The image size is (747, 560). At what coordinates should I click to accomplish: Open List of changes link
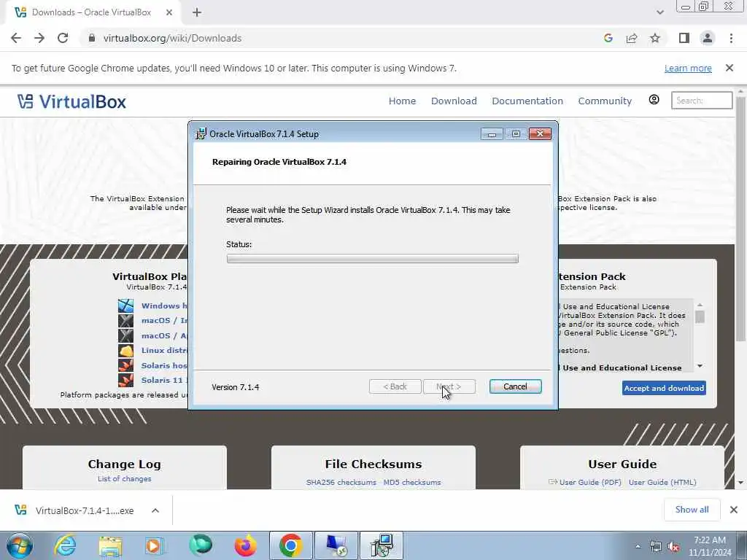(x=124, y=478)
